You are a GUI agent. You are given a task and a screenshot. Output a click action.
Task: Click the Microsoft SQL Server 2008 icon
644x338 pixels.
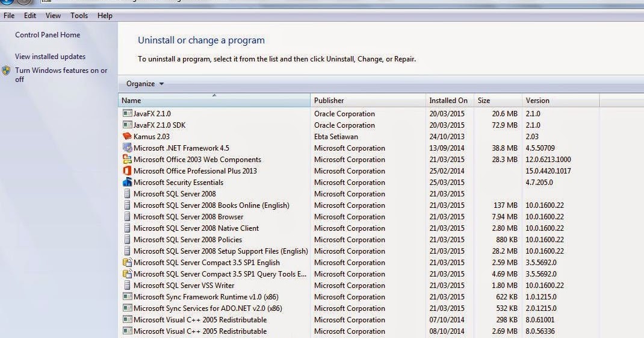(x=128, y=193)
